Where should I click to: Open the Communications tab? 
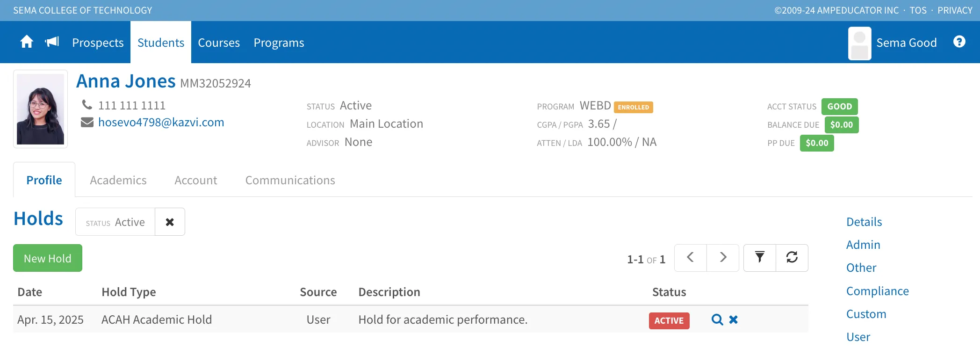tap(290, 181)
